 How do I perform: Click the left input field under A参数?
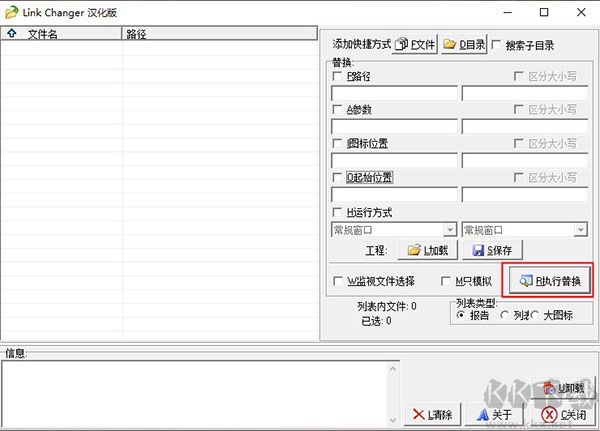[394, 127]
